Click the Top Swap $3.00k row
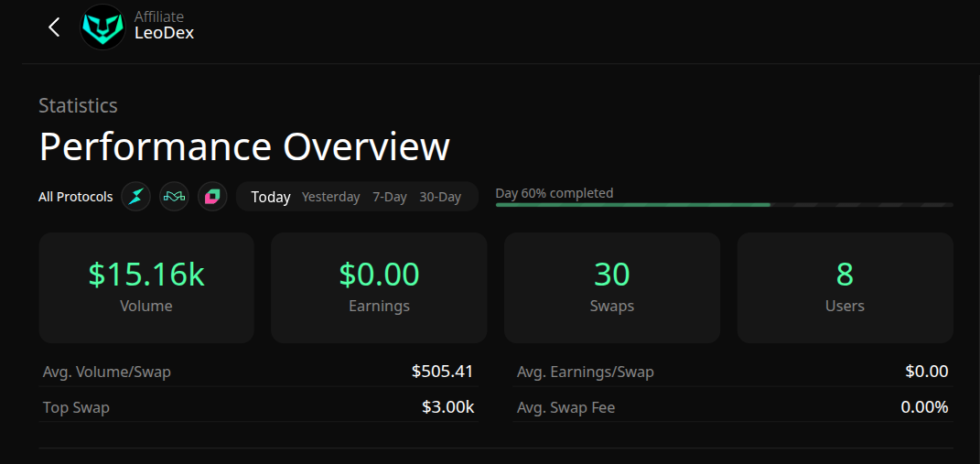980x464 pixels. [258, 407]
